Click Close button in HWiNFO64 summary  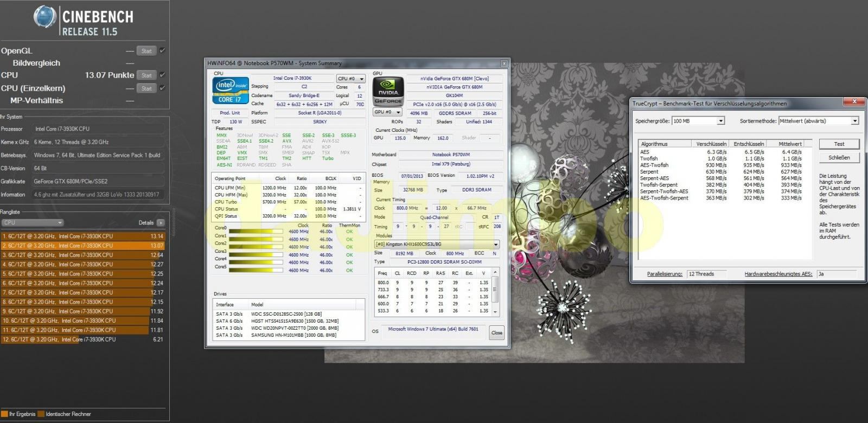[496, 333]
